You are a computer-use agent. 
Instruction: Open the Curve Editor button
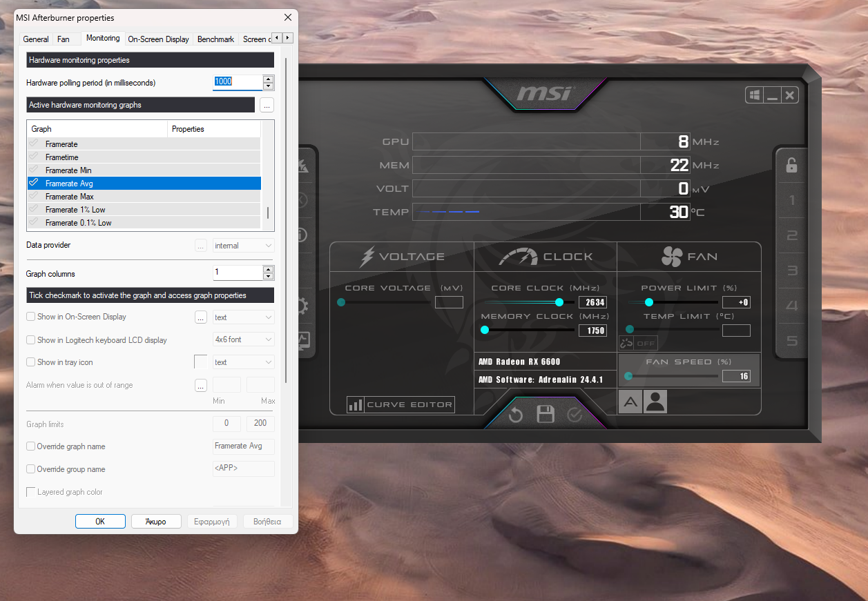click(401, 405)
